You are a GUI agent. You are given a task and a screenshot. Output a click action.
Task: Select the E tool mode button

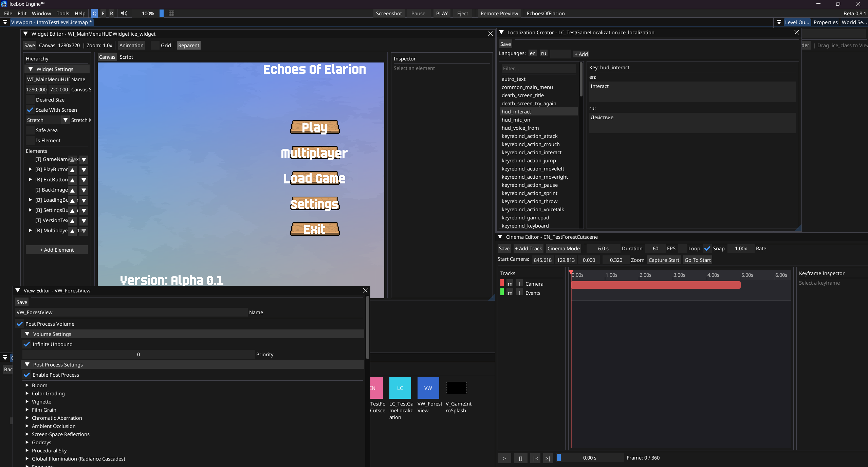coord(103,13)
